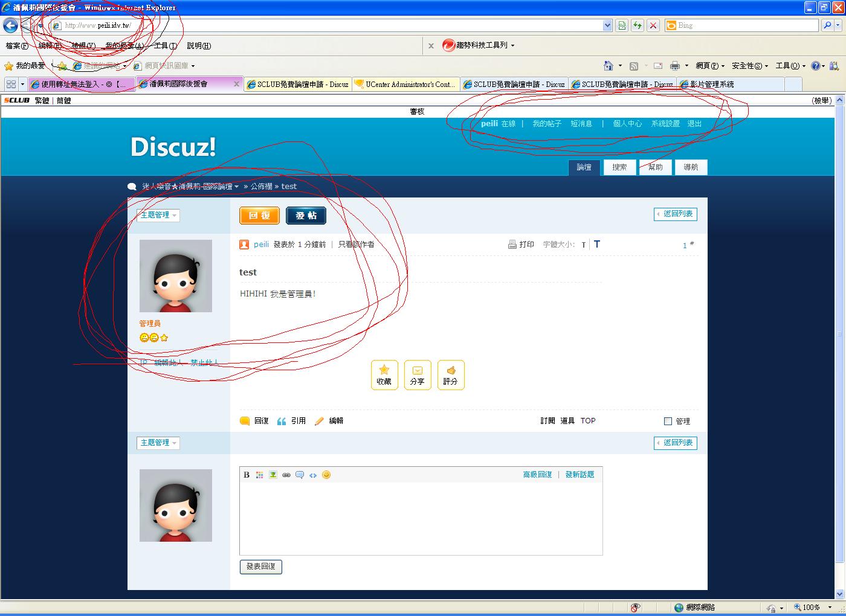Insert image via editor picture icon
This screenshot has height=616, width=846.
click(x=273, y=475)
